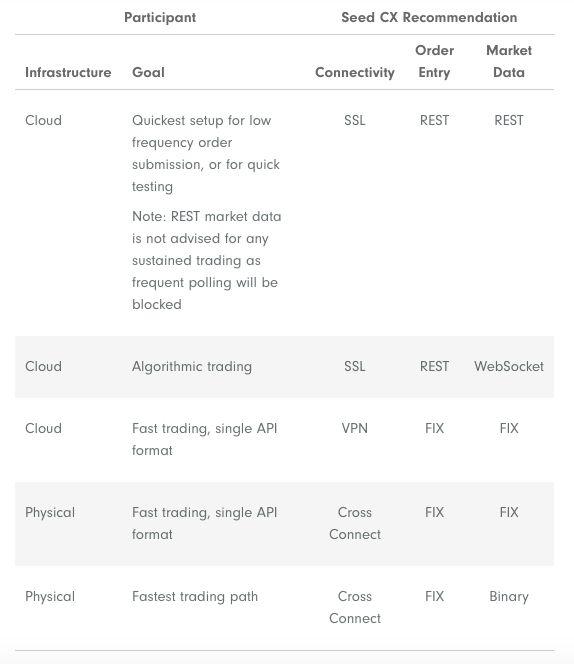Click the Algorithmic trading goal cell
This screenshot has height=664, width=574.
(192, 367)
